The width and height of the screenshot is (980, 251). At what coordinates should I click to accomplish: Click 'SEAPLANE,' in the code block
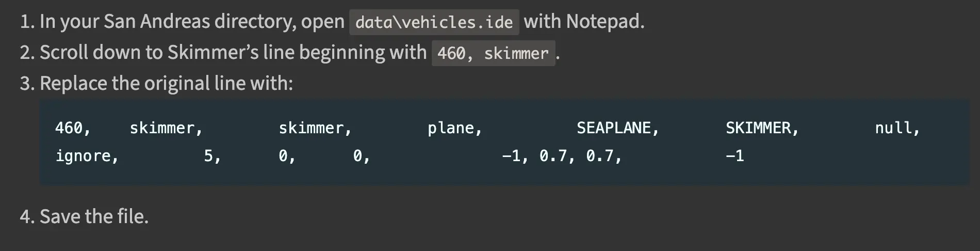618,128
